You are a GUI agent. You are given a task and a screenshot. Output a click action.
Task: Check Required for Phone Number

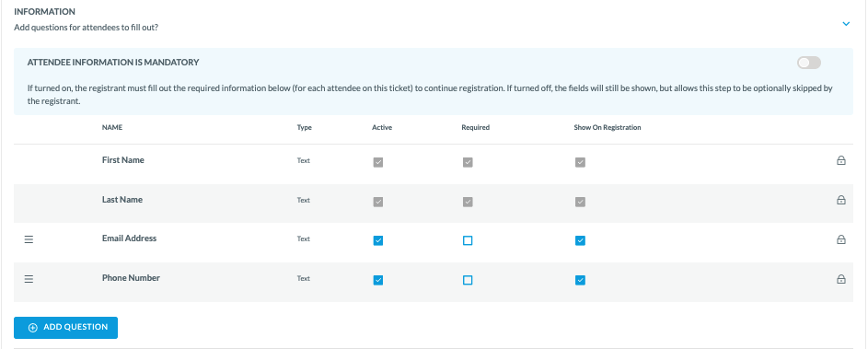tap(468, 280)
